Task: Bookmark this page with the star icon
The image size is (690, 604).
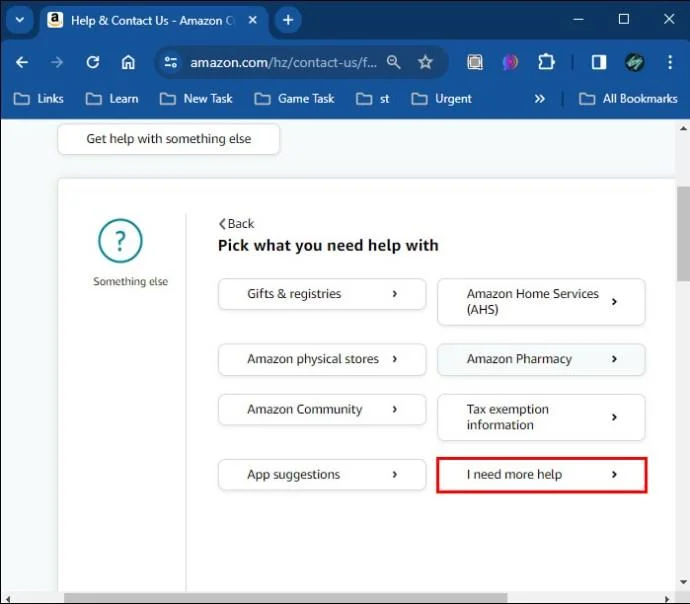Action: click(x=425, y=62)
